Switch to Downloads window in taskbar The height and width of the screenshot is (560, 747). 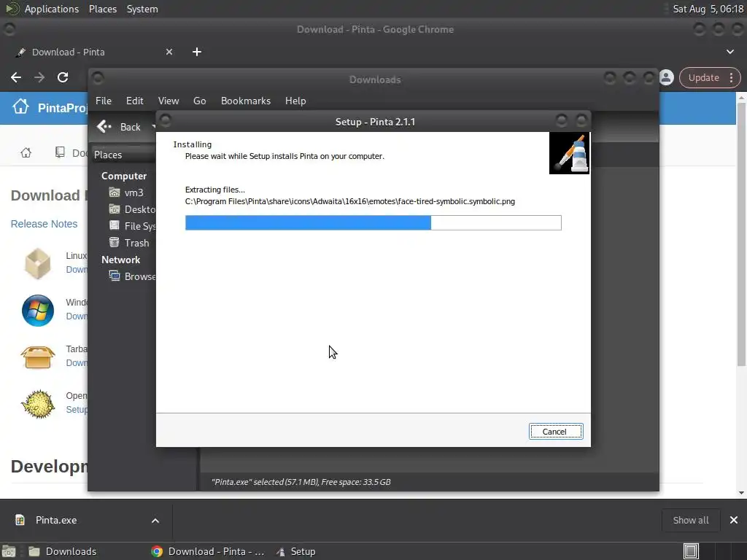[63, 551]
